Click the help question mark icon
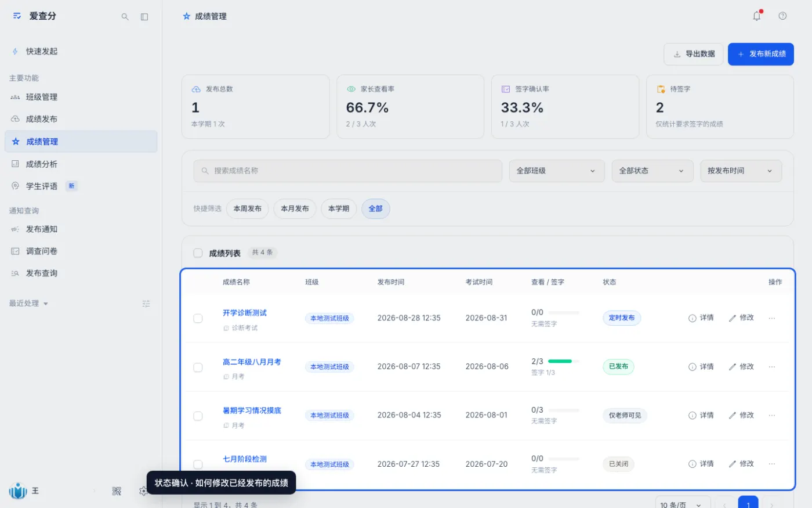This screenshot has height=508, width=812. (x=782, y=16)
